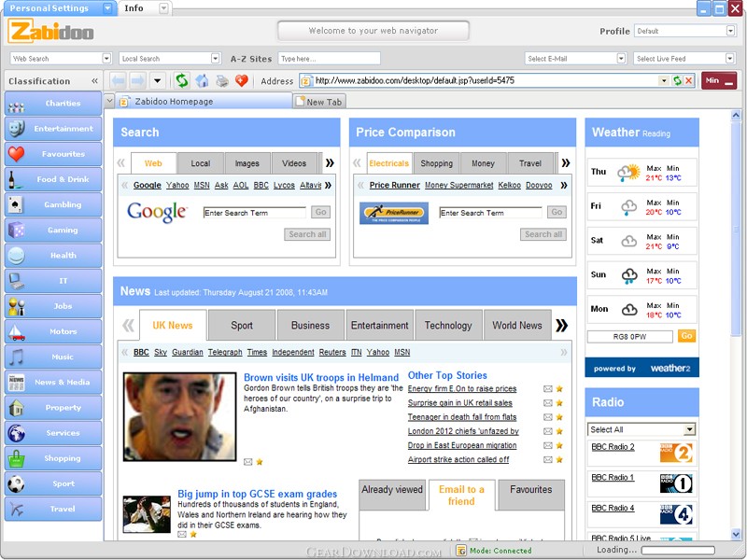Go to home page icon

[202, 80]
